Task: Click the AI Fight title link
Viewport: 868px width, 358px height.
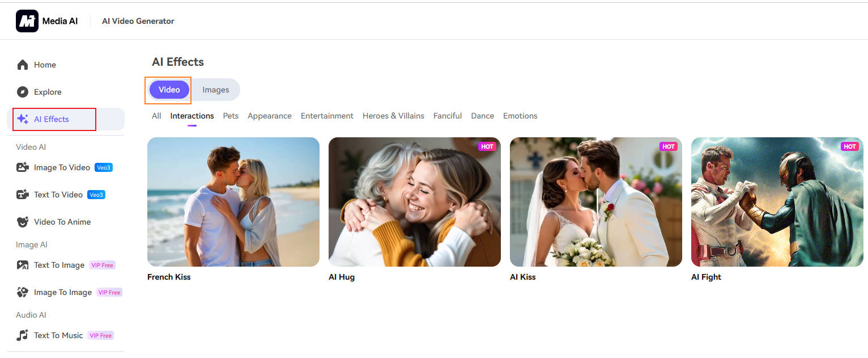Action: [706, 277]
